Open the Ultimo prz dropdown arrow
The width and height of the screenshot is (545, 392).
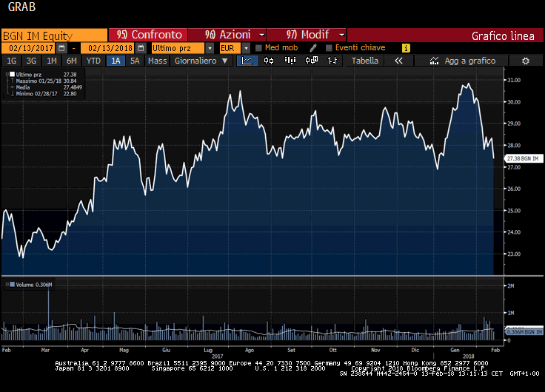click(x=210, y=48)
